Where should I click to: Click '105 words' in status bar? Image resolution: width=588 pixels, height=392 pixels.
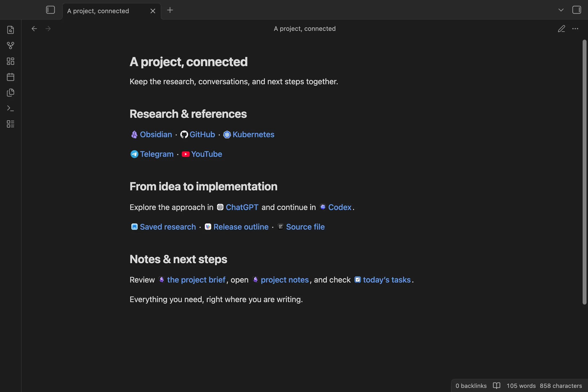click(521, 386)
